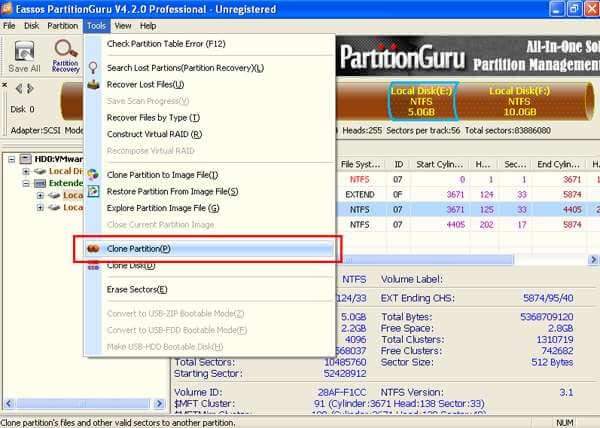Viewport: 600px width, 428px height.
Task: Click the Start Cylinder column header
Action: [x=440, y=164]
